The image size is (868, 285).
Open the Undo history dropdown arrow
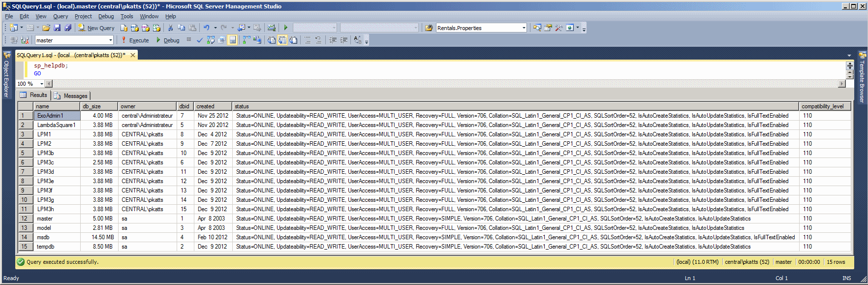click(216, 28)
